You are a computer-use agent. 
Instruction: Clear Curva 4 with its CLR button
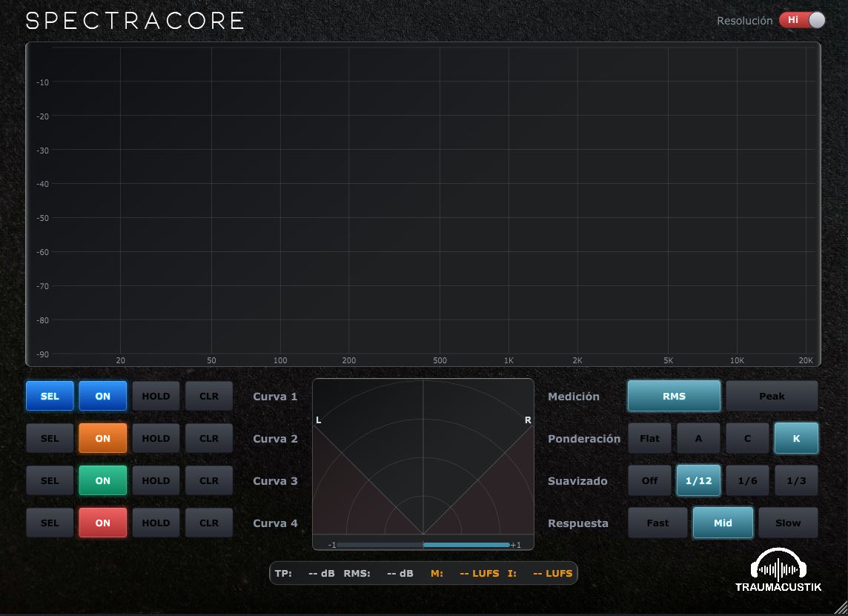tap(209, 523)
